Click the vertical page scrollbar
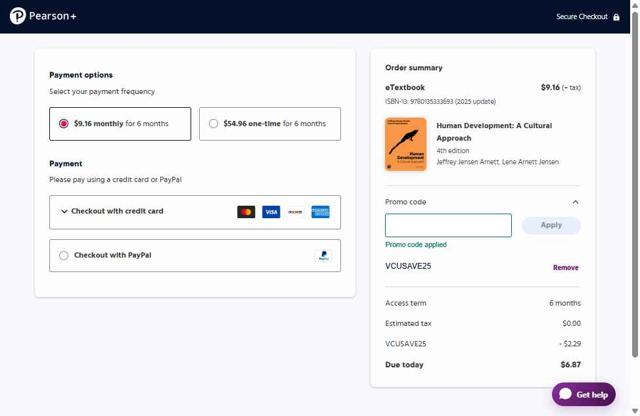 635,184
